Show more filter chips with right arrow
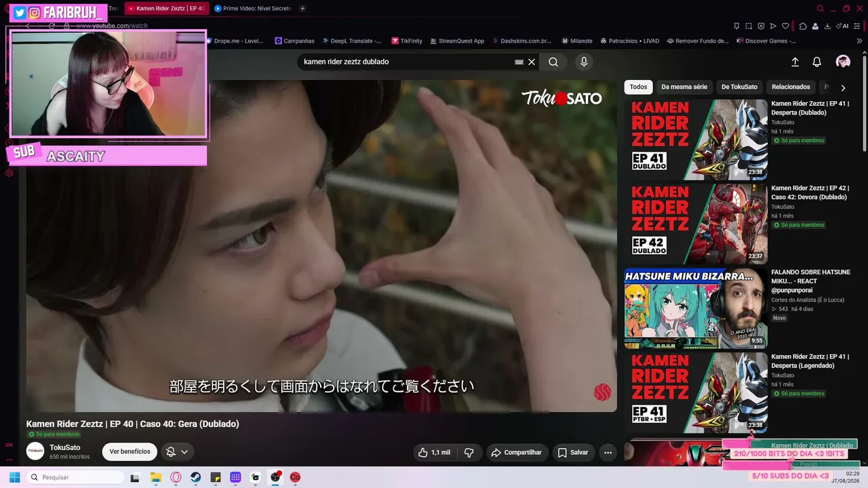 pos(843,87)
